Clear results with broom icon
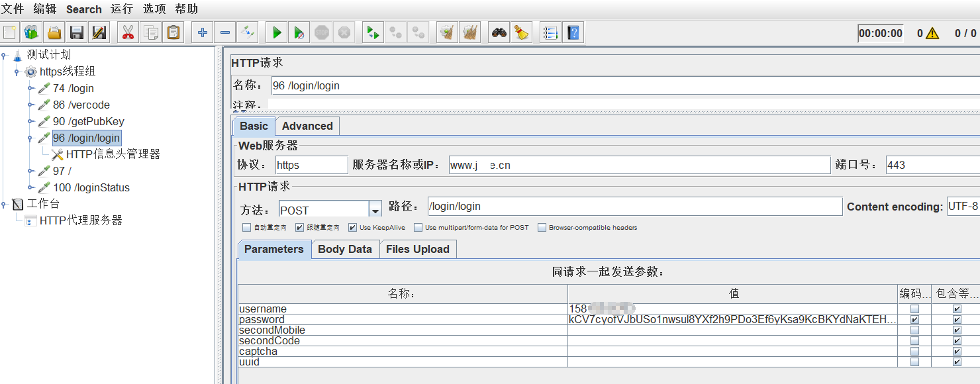980x384 pixels. pyautogui.click(x=448, y=32)
